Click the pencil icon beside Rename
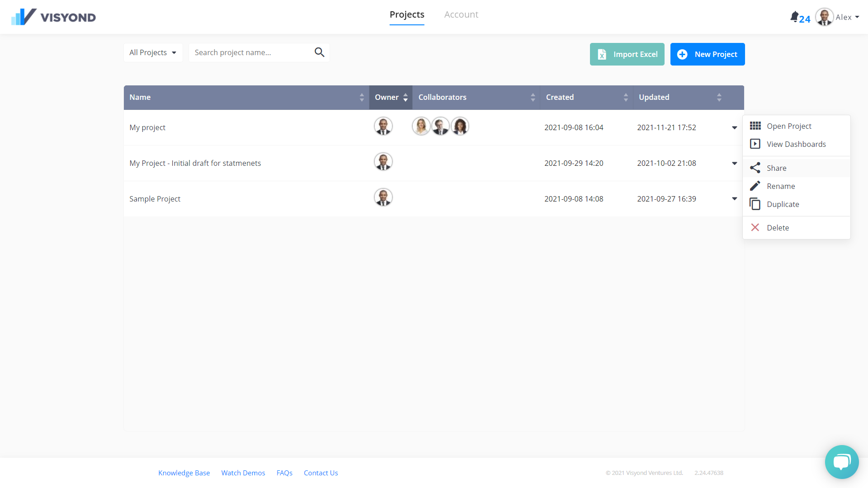 (755, 186)
